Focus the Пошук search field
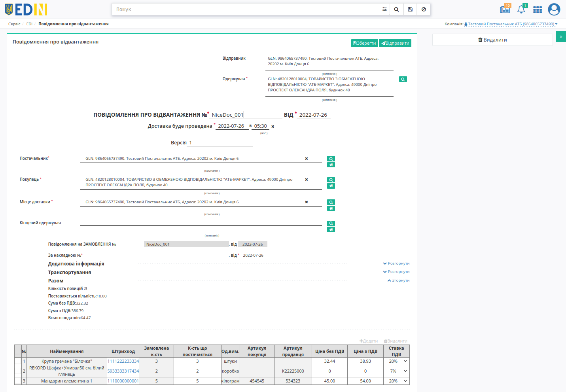566x392 pixels. click(246, 9)
